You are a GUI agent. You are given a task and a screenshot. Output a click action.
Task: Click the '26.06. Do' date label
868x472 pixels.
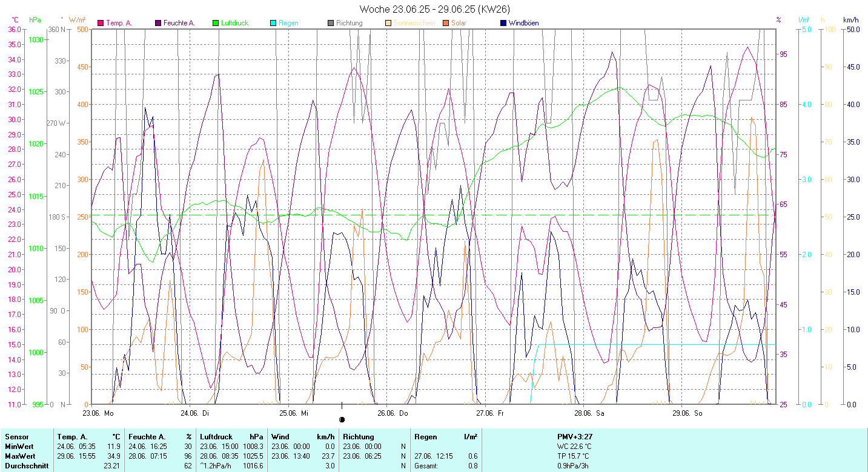tap(393, 413)
